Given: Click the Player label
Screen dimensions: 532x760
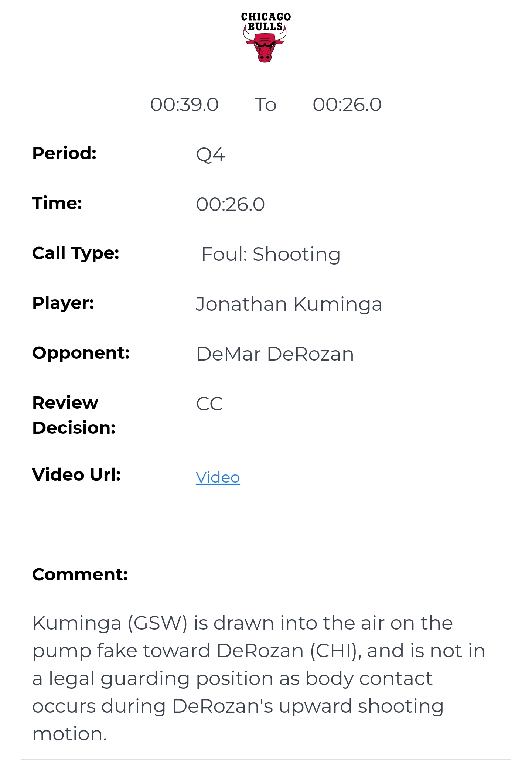Looking at the screenshot, I should pyautogui.click(x=63, y=303).
